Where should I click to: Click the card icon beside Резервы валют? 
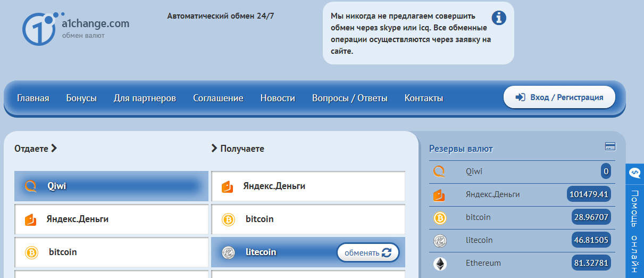point(610,146)
